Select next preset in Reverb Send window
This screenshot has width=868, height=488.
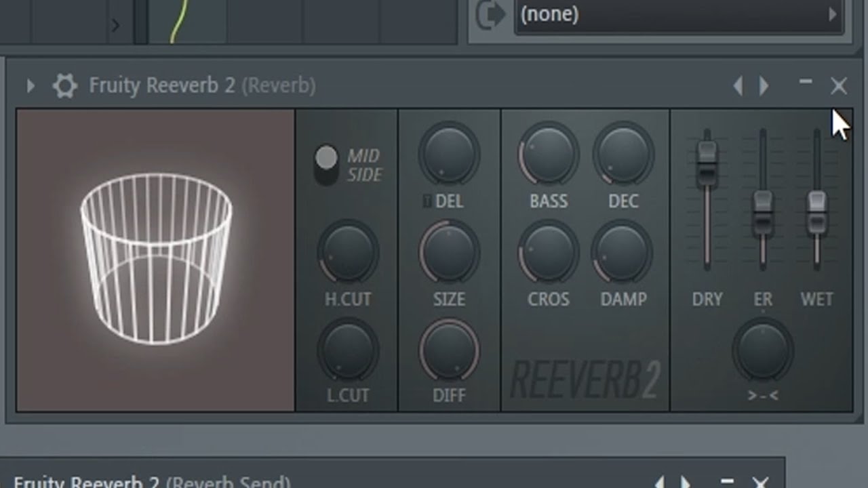click(x=686, y=482)
